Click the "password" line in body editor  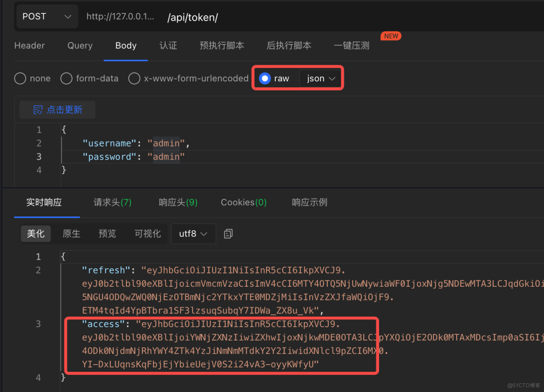[133, 157]
